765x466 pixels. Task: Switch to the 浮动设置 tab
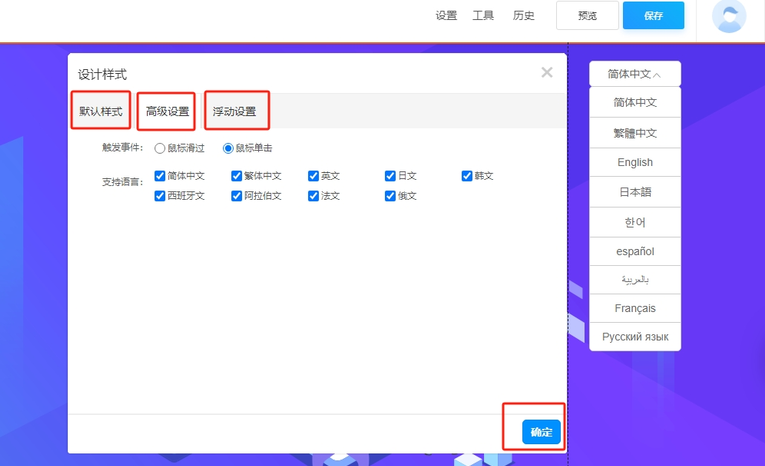pyautogui.click(x=234, y=111)
